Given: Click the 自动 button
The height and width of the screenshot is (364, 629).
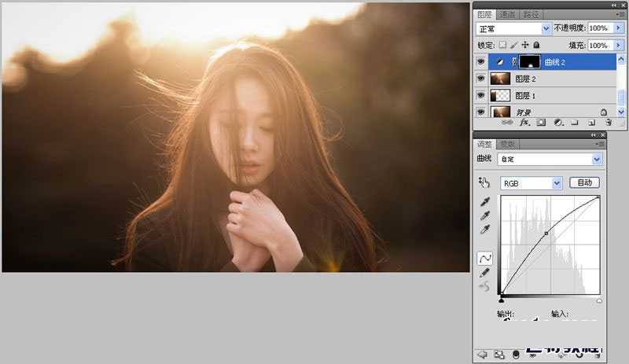Looking at the screenshot, I should (584, 182).
